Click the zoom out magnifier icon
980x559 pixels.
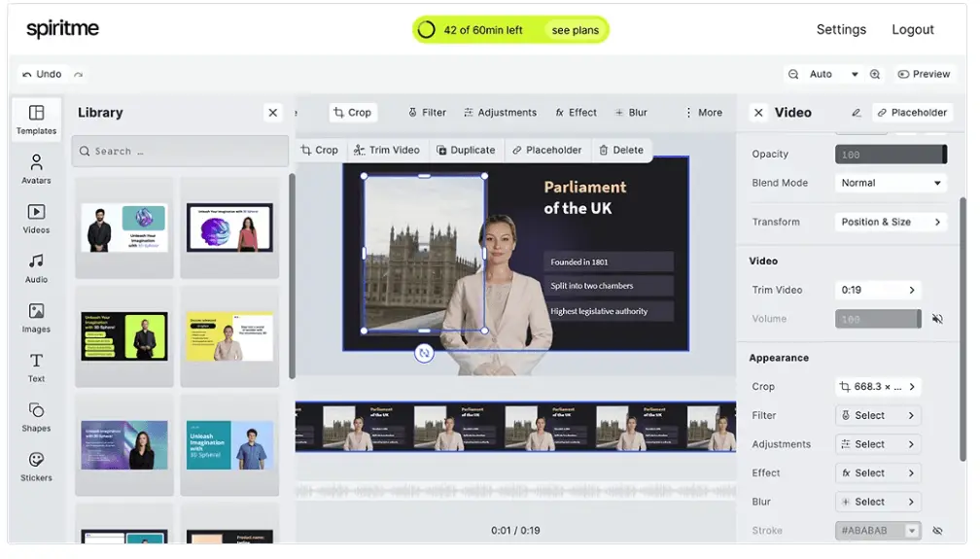[x=793, y=74]
